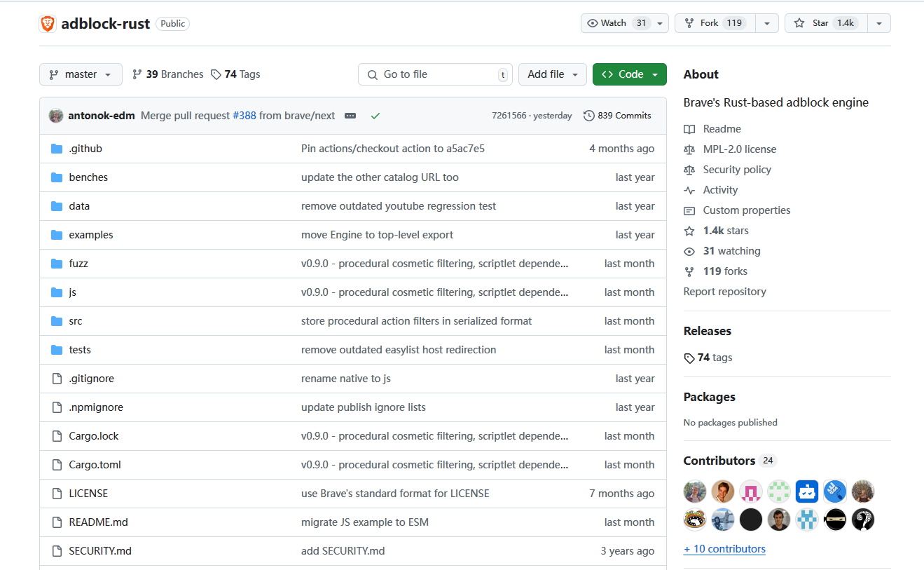
Task: Open the LICENSE file
Action: (x=88, y=494)
